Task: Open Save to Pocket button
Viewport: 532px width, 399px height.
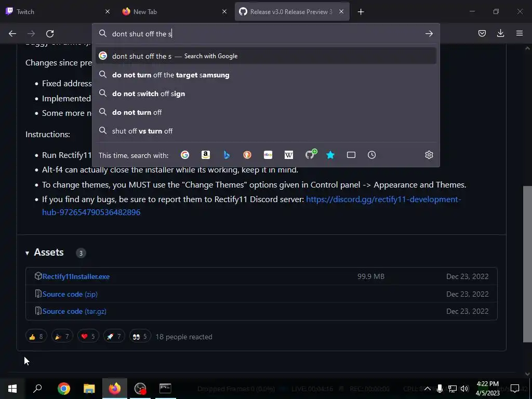Action: [482, 33]
